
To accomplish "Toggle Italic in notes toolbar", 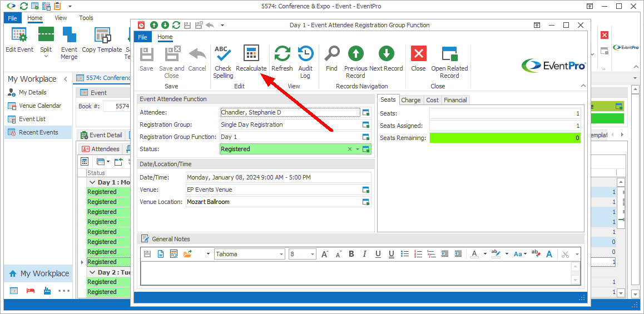I will coord(364,254).
